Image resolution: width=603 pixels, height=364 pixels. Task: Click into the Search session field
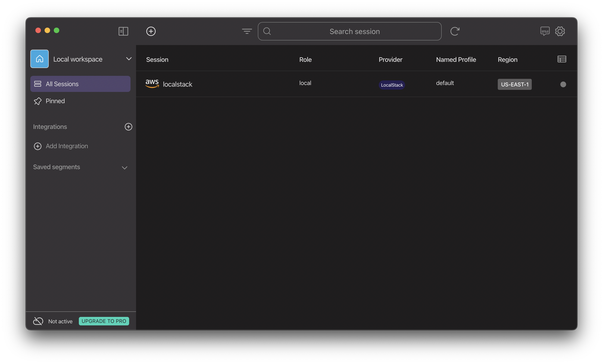[354, 31]
